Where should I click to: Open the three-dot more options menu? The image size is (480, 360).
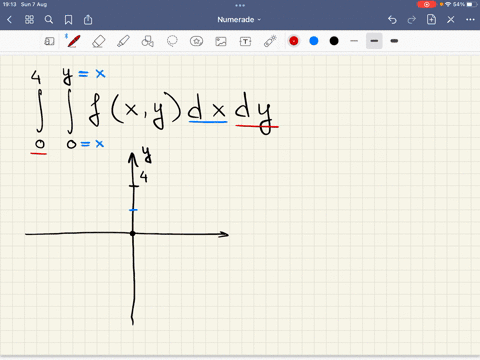pos(470,20)
